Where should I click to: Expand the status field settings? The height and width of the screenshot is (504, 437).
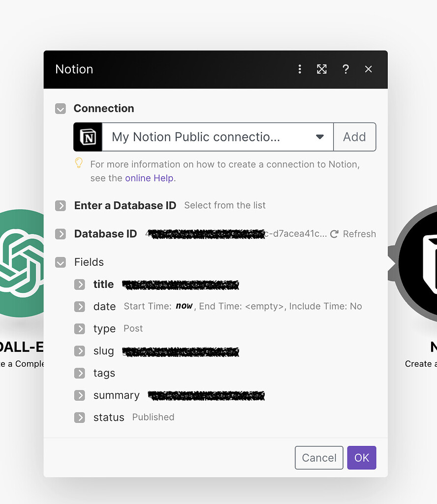pyautogui.click(x=79, y=417)
